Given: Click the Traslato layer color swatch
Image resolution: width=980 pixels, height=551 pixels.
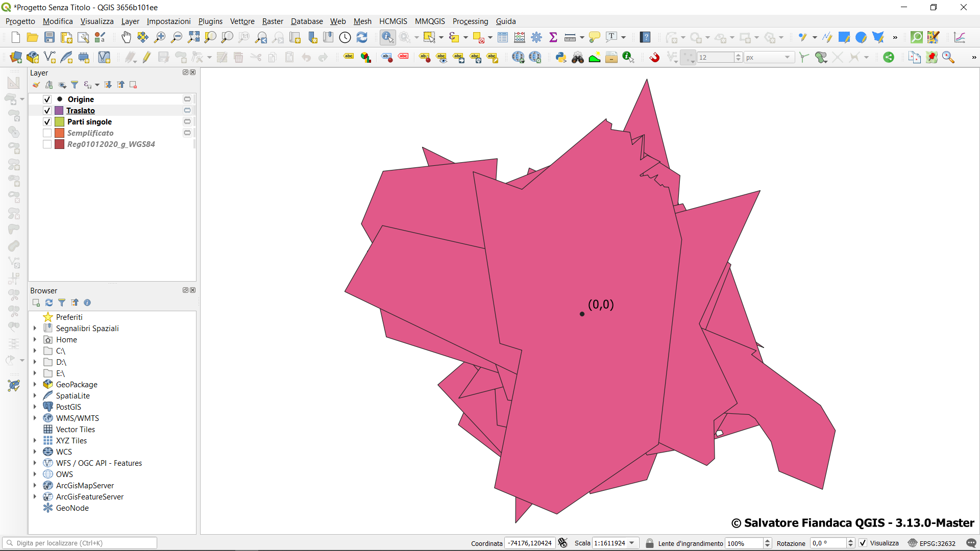Looking at the screenshot, I should [x=59, y=111].
